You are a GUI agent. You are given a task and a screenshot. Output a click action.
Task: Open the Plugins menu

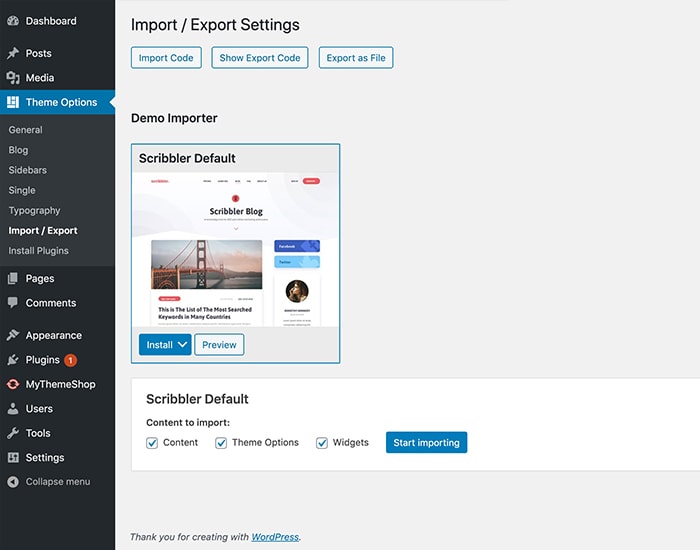58,360
